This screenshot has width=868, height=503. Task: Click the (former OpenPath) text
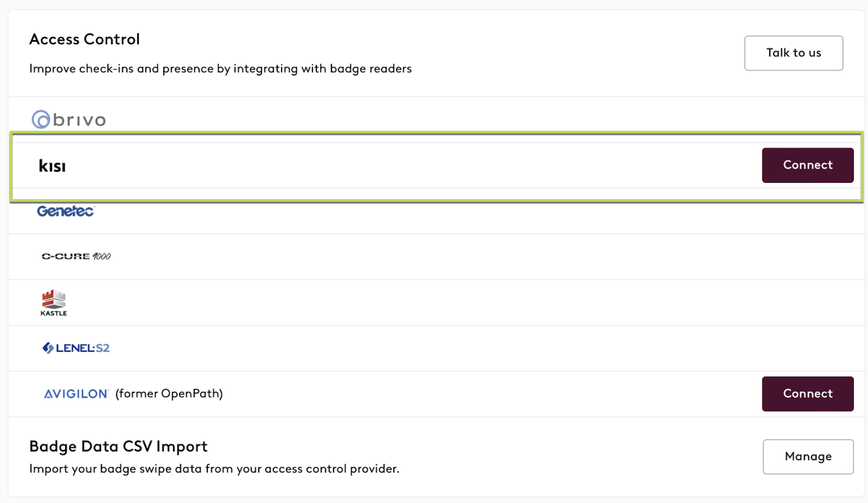[x=169, y=394]
